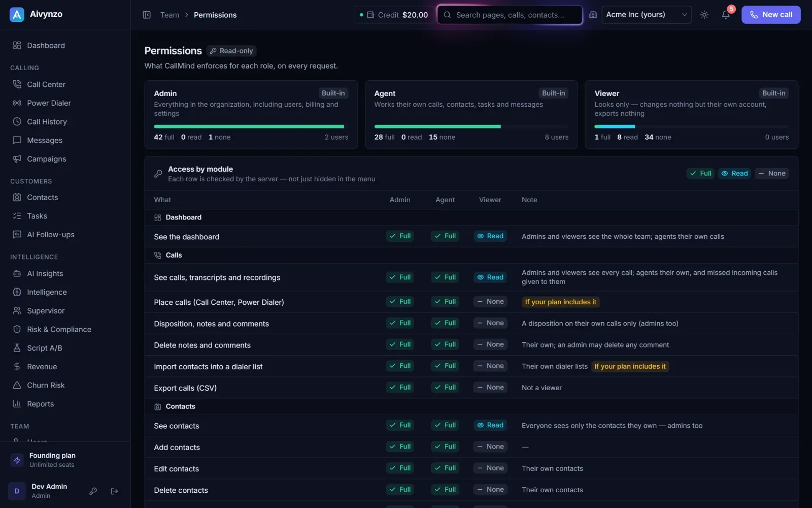Click the Tasks checklist icon
This screenshot has height=508, width=812.
click(x=17, y=216)
